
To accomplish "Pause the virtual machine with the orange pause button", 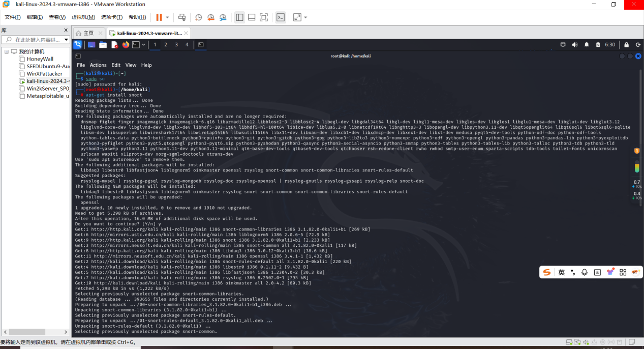I will (159, 17).
